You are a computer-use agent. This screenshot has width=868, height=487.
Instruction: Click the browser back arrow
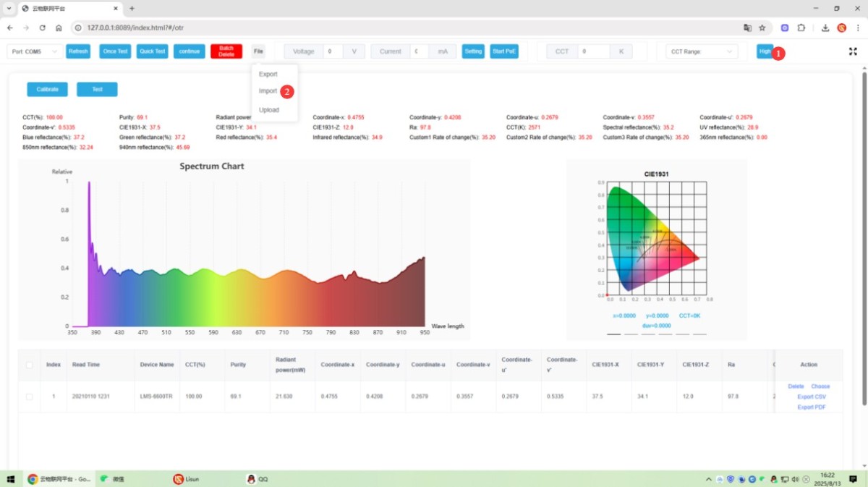coord(10,27)
